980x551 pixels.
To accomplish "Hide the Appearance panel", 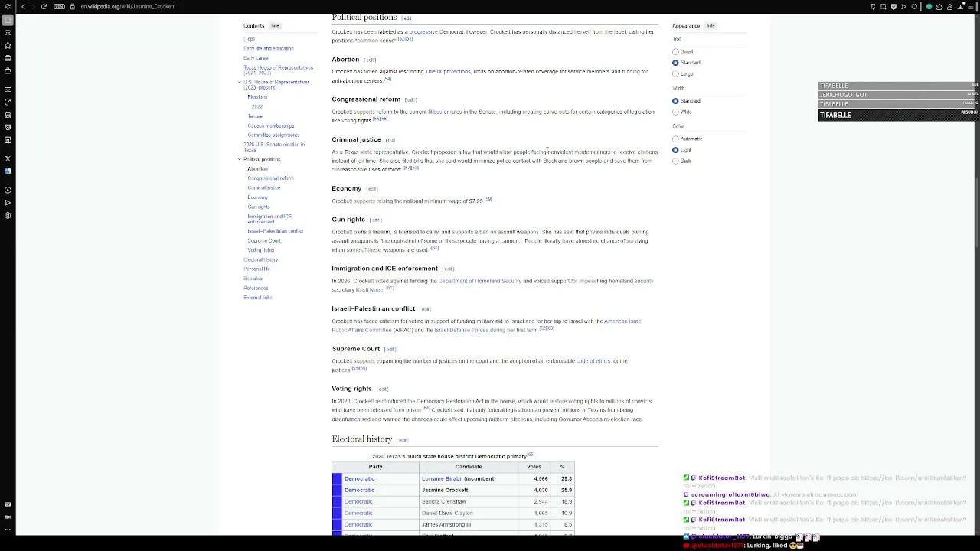I will (x=710, y=26).
